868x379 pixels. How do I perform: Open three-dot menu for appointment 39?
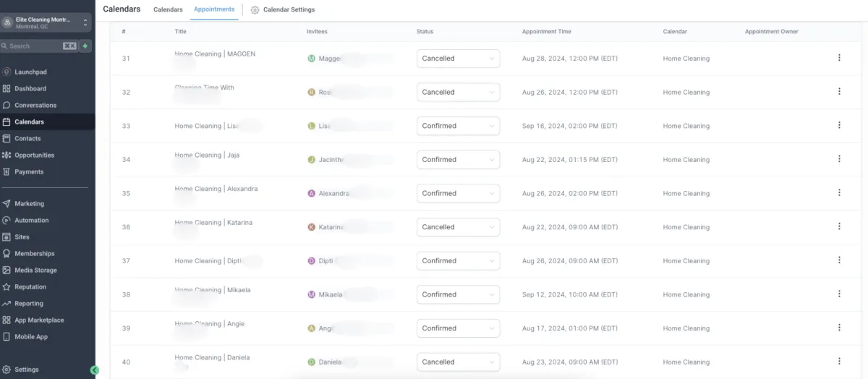click(x=839, y=328)
